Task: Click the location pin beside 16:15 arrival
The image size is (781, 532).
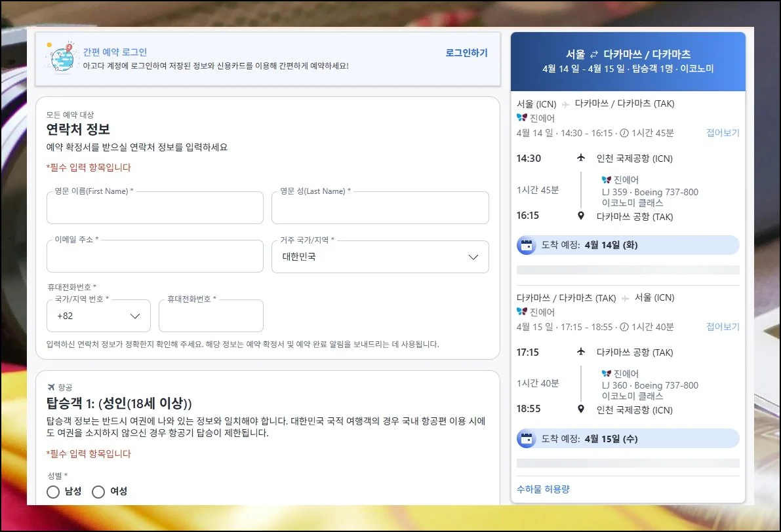Action: 580,216
